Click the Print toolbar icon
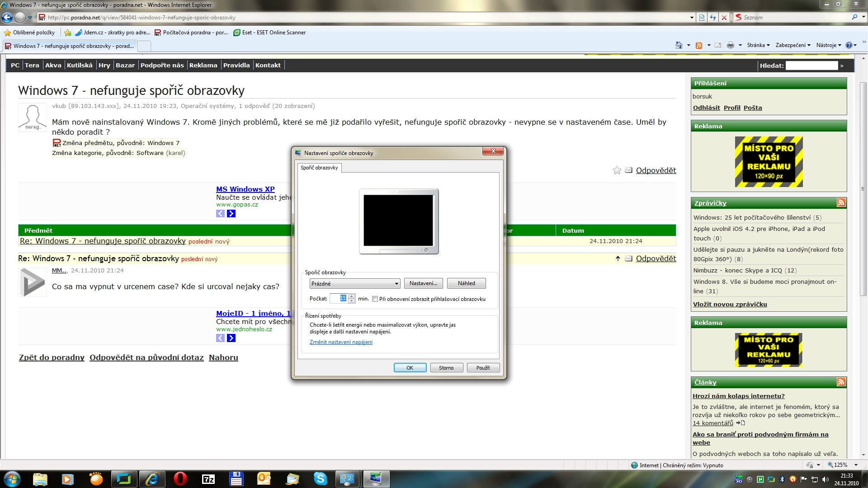The image size is (868, 488). [730, 45]
